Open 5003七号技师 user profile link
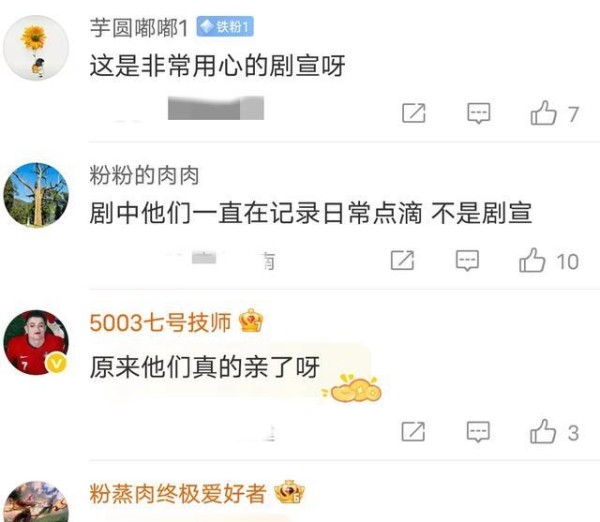The width and height of the screenshot is (600, 522). 160,323
